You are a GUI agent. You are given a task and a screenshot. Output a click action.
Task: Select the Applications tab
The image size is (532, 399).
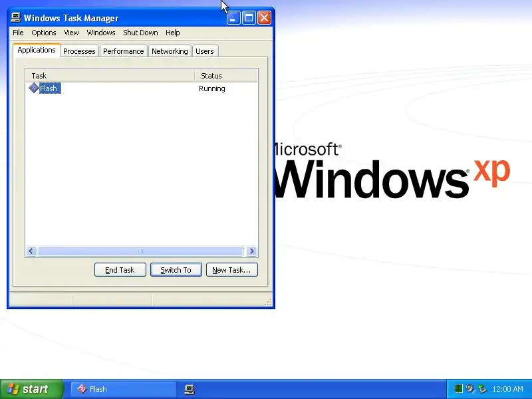[x=37, y=51]
